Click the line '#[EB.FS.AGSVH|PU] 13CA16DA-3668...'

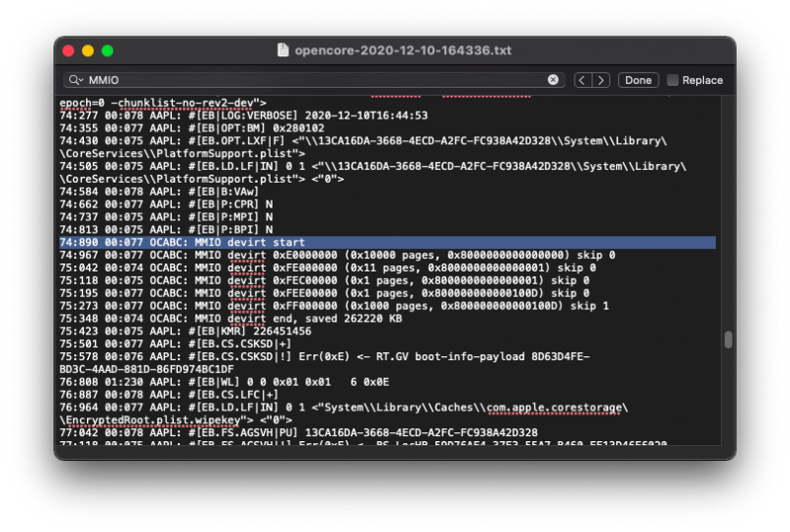tap(298, 432)
